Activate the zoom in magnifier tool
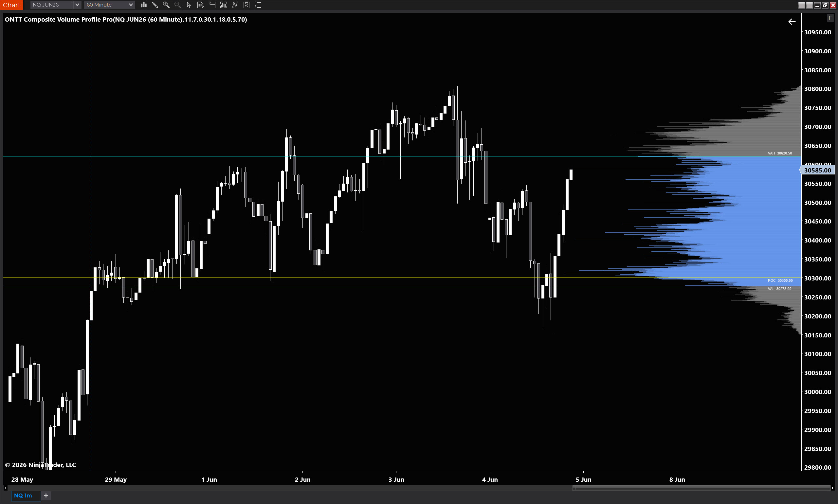The image size is (838, 504). tap(166, 5)
